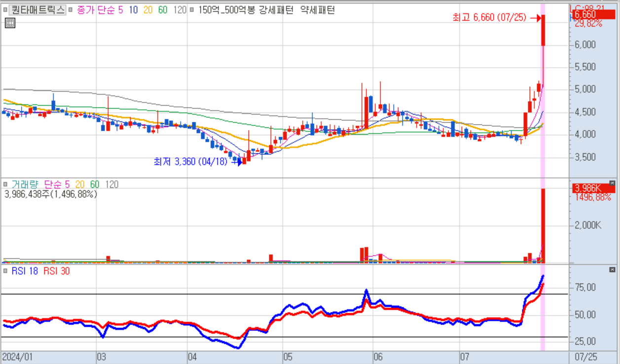Click the 약세패턴 indicator label
620x364 pixels.
[317, 10]
